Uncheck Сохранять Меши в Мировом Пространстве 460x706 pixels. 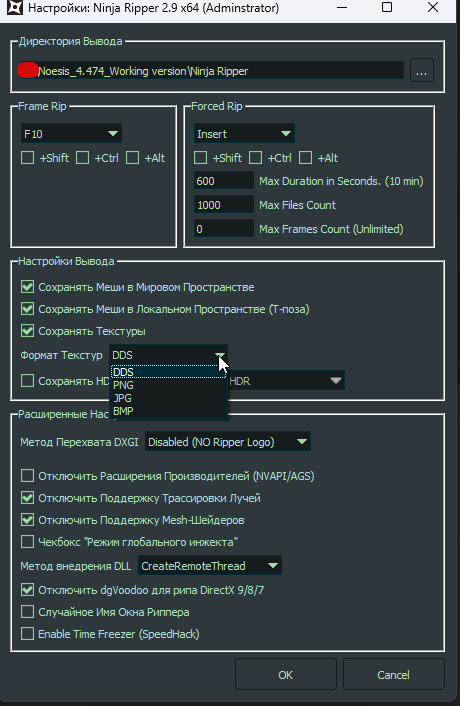(27, 287)
